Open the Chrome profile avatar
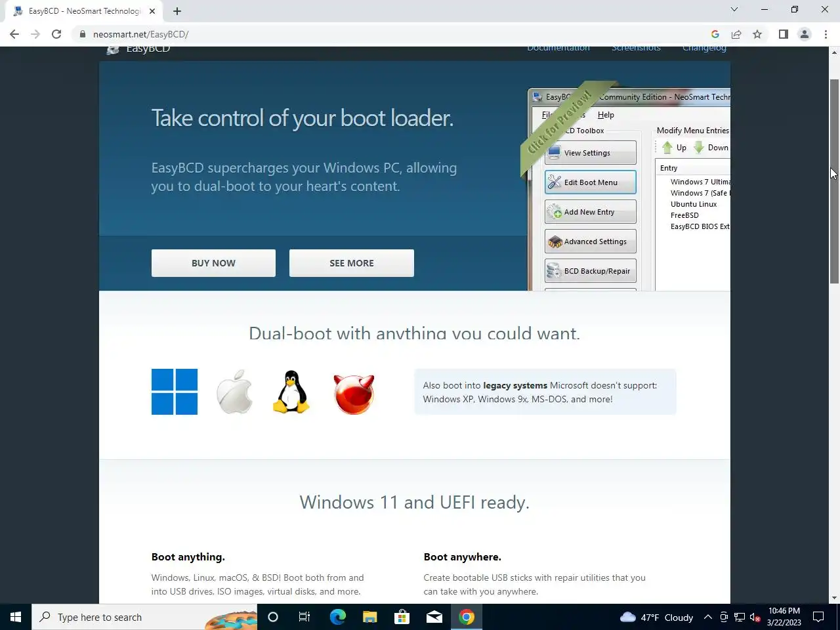This screenshot has height=630, width=840. tap(805, 34)
